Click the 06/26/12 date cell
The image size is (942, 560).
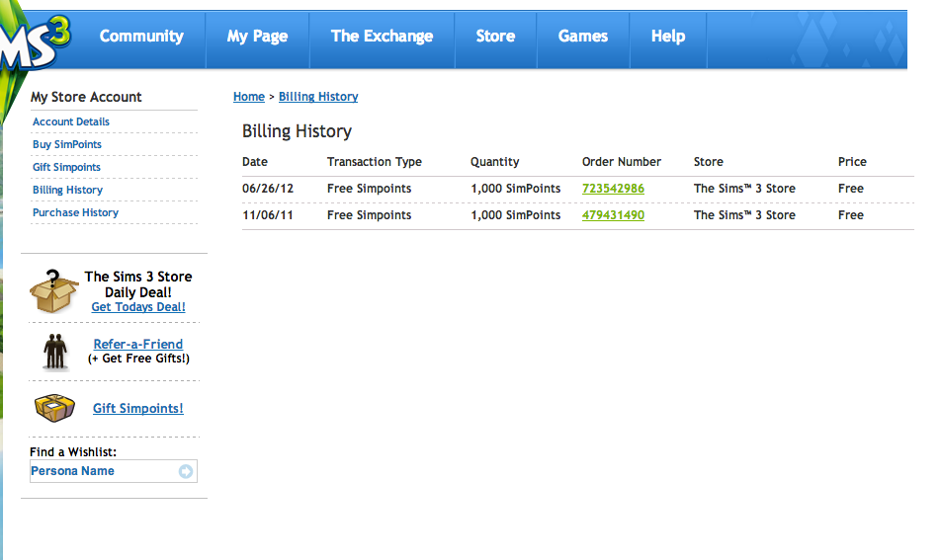pyautogui.click(x=268, y=189)
